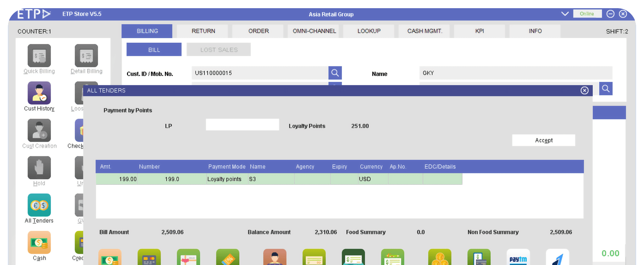The width and height of the screenshot is (644, 265).
Task: Pick the credit card tender icon
Action: tap(149, 257)
